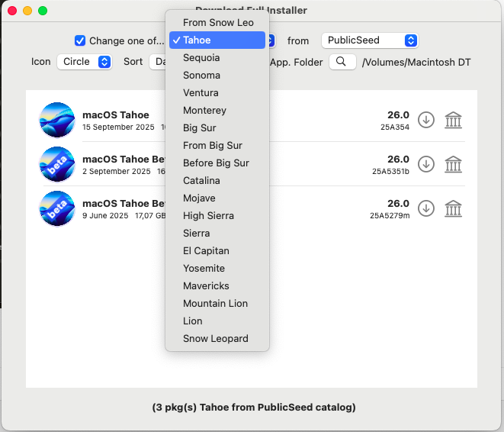Choose Ventura in the menu

[x=217, y=92]
